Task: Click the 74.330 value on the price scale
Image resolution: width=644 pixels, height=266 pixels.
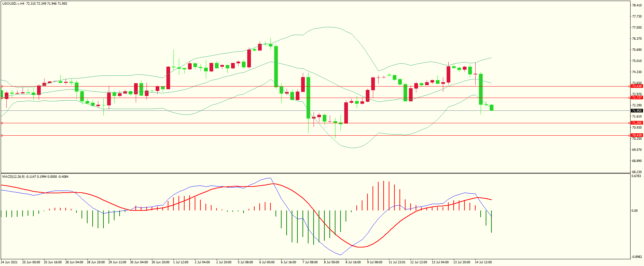Action: pyautogui.click(x=637, y=72)
